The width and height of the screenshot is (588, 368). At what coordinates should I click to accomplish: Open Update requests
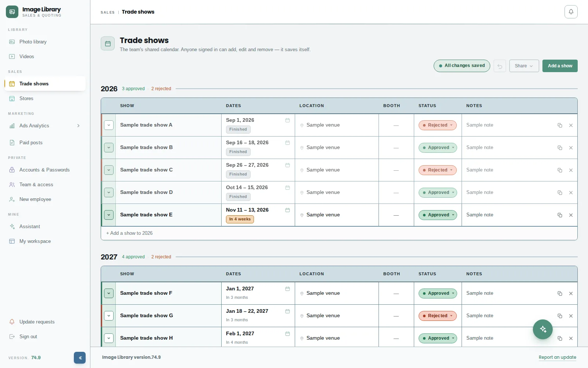pos(45,322)
